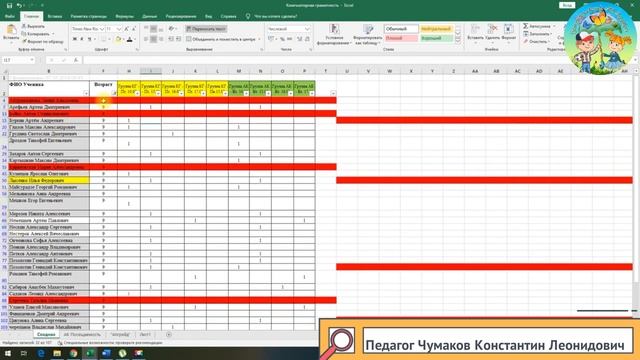Open the font name dropdown
Viewport: 640px width, 360px height.
[102, 29]
